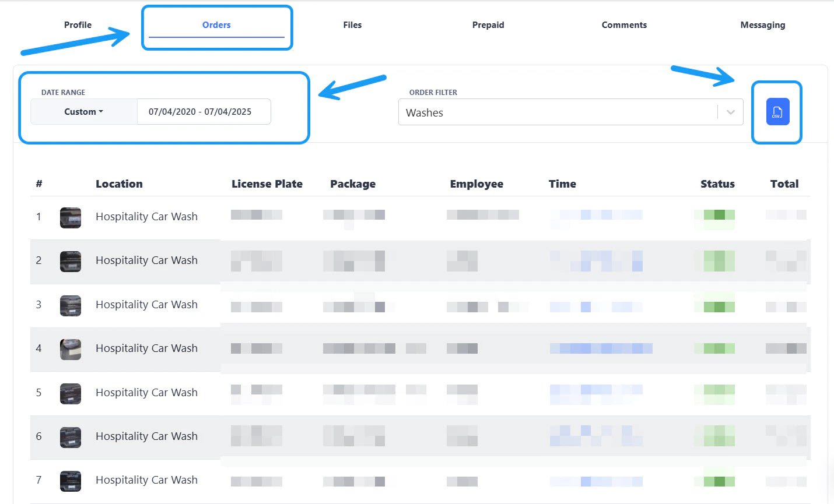The height and width of the screenshot is (504, 834).
Task: Open the Files tab
Action: pos(352,25)
